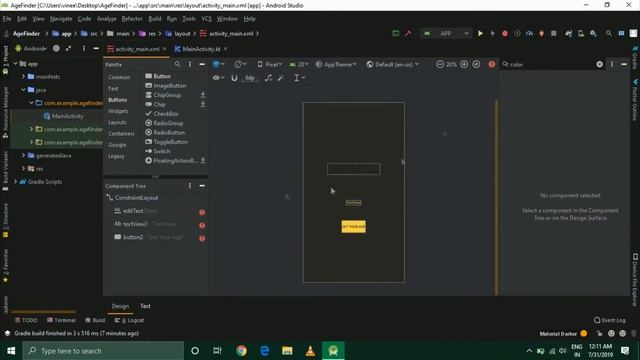Download the ChipGroup dependency icon
Screen dimensions: 640x360
(x=203, y=95)
